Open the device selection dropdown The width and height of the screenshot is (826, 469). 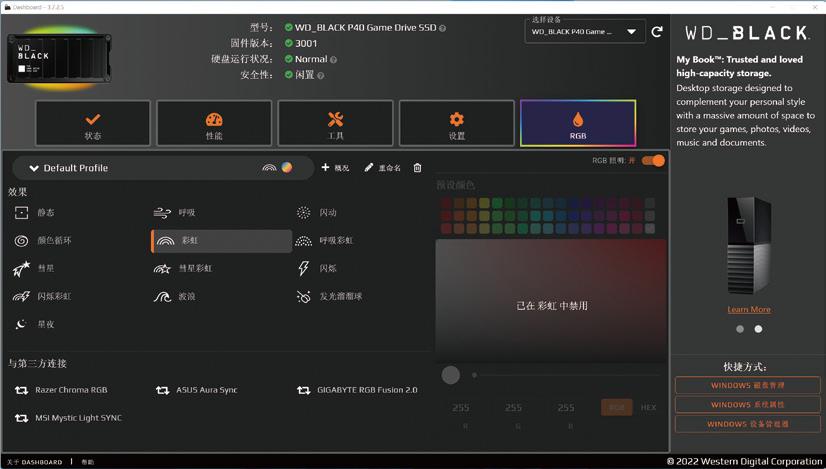pyautogui.click(x=585, y=32)
